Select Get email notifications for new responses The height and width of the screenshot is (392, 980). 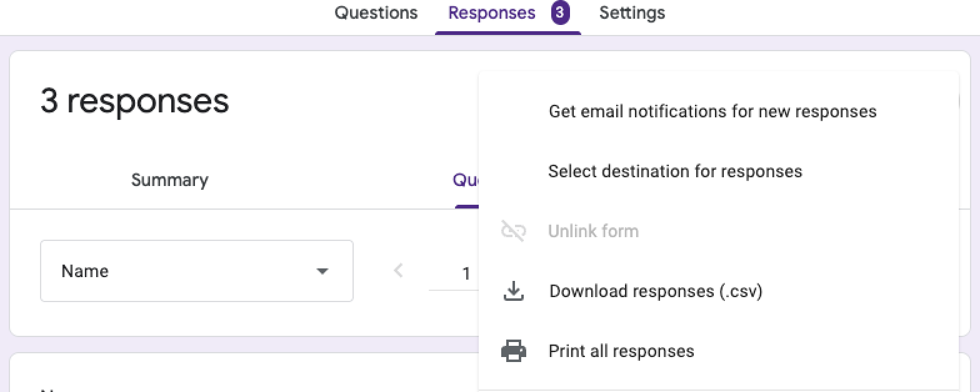coord(712,111)
